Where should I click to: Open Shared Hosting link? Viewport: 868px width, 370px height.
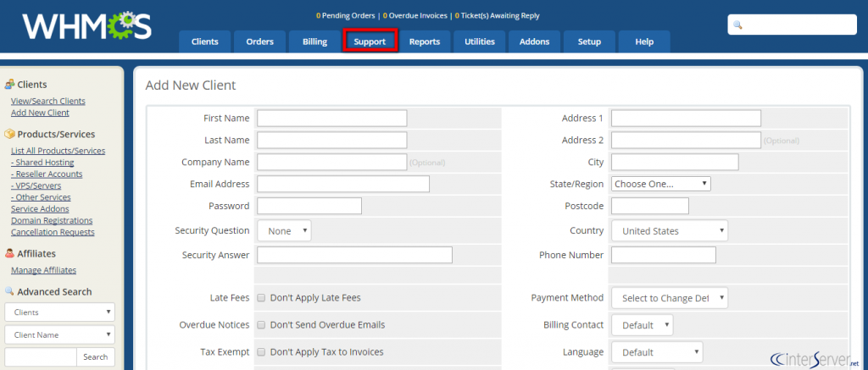click(x=42, y=162)
